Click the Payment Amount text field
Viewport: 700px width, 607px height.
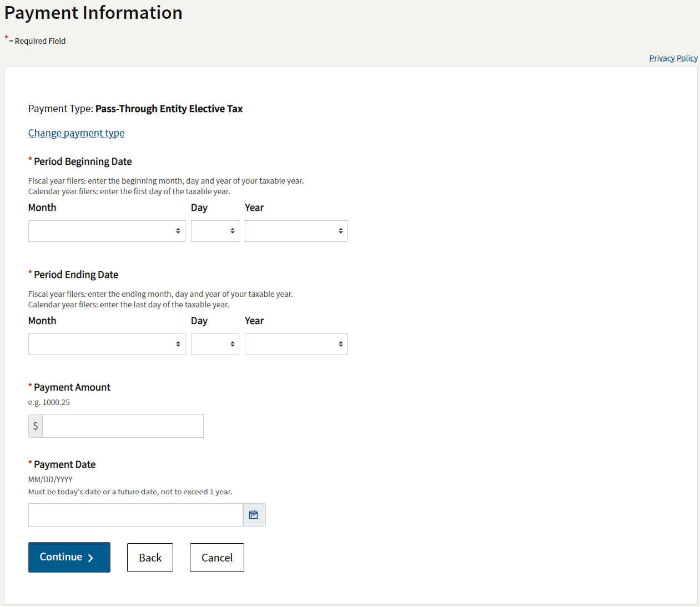coord(123,426)
